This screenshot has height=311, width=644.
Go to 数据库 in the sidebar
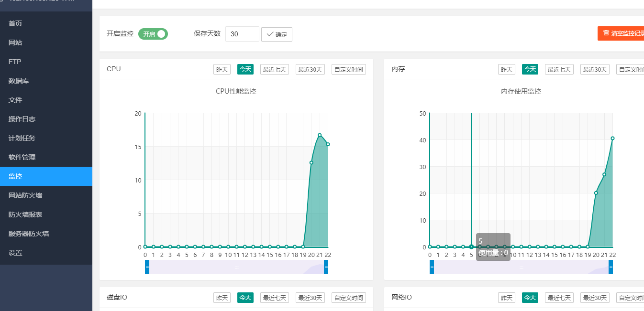pyautogui.click(x=19, y=81)
